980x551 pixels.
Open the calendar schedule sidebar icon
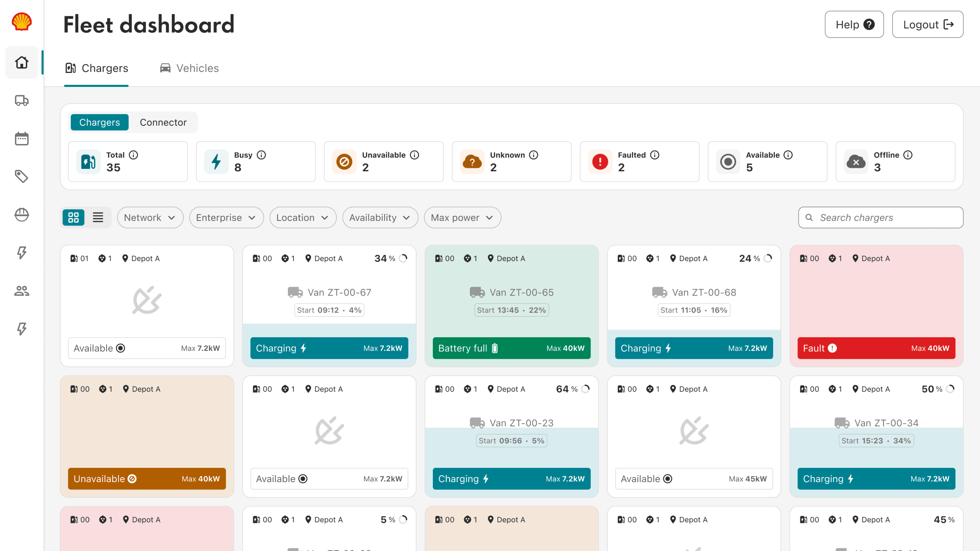point(22,139)
